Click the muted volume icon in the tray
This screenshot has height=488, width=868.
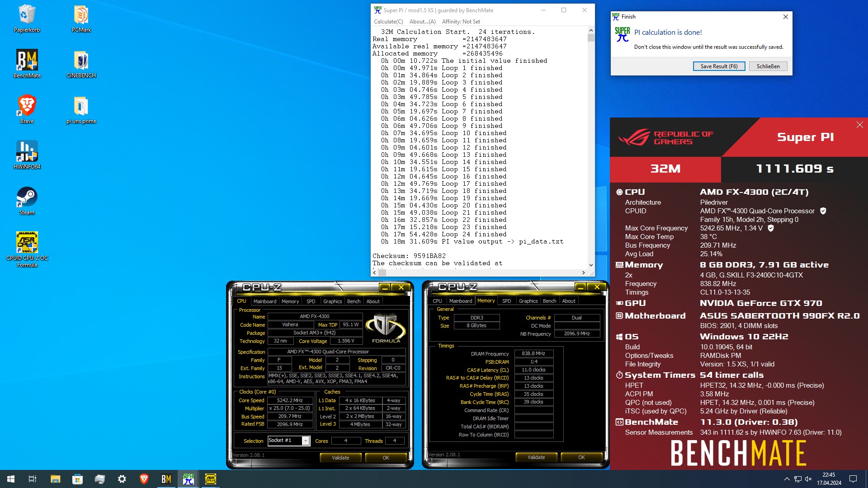click(x=808, y=479)
